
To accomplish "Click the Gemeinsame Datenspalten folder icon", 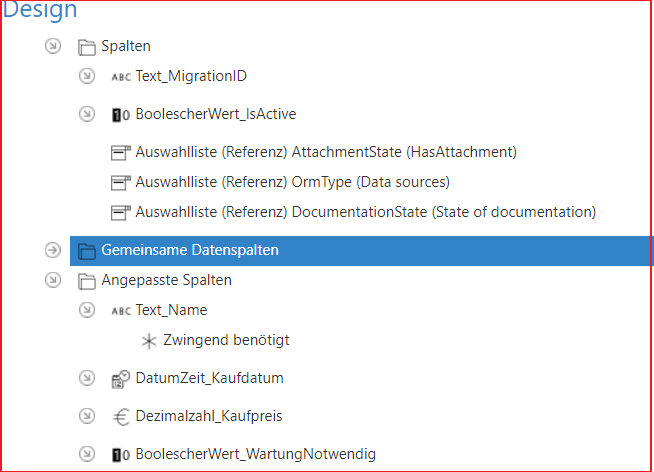I will pyautogui.click(x=87, y=251).
